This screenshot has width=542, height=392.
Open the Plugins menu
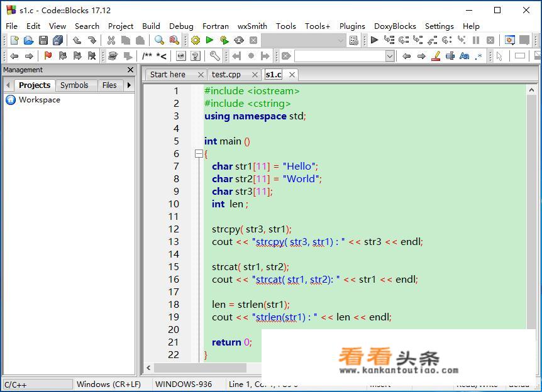[352, 26]
